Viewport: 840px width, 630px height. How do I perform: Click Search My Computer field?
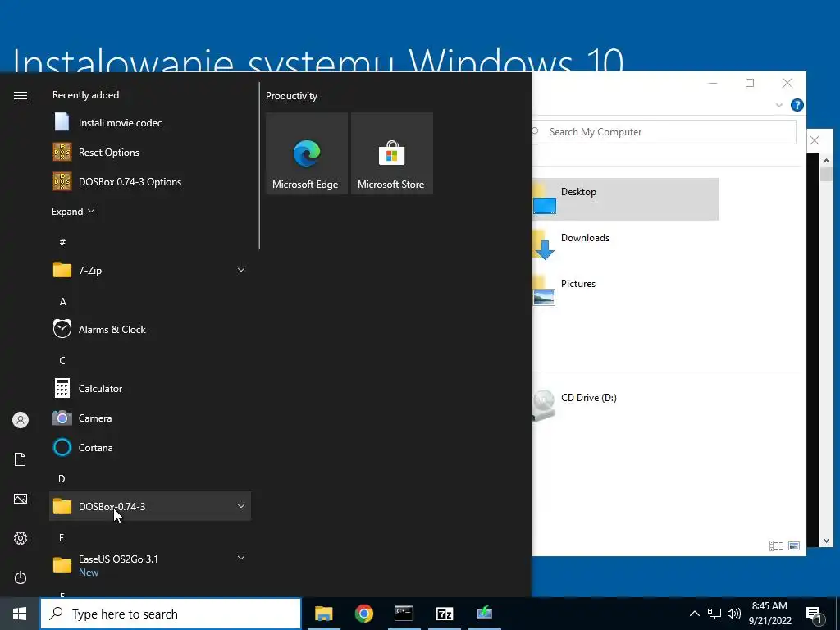pos(664,132)
